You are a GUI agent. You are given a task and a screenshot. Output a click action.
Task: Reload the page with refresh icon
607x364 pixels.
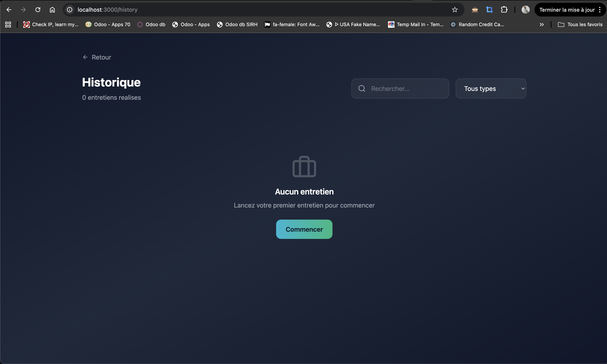[x=38, y=10]
